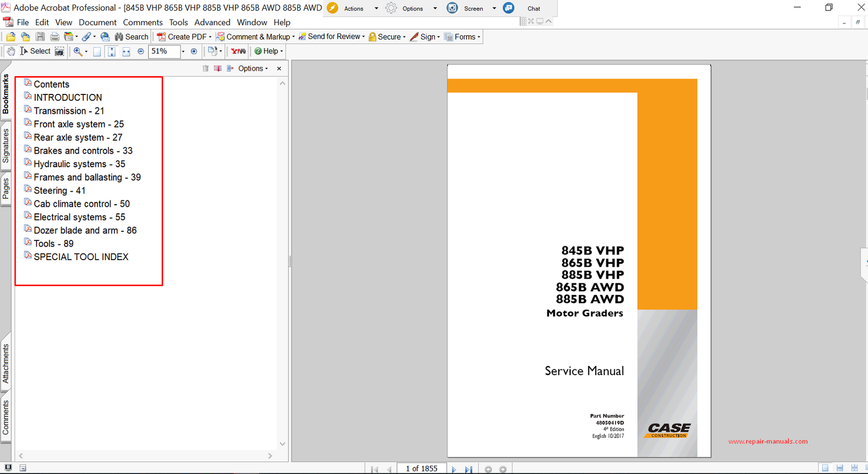Screen dimensions: 868x474
Task: Toggle single page layout in status bar
Action: pyautogui.click(x=825, y=468)
